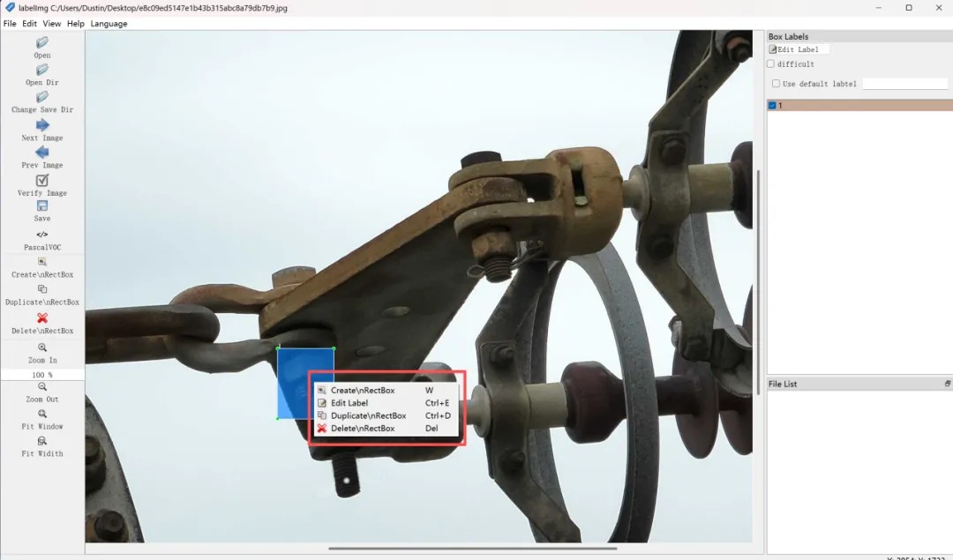The height and width of the screenshot is (560, 953).
Task: Zoom In using the magnifier icon
Action: (x=42, y=347)
